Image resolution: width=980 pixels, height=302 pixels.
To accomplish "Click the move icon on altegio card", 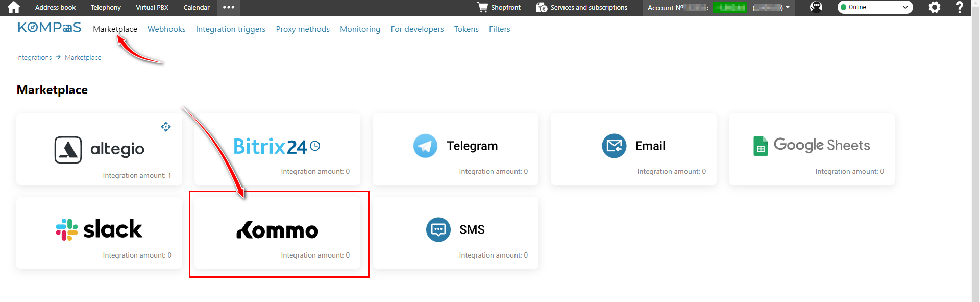I will click(x=166, y=127).
